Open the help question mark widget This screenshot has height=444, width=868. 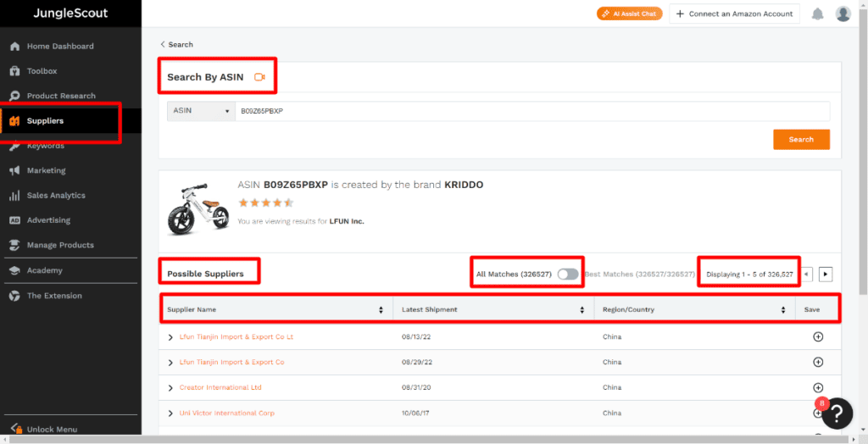pos(837,413)
